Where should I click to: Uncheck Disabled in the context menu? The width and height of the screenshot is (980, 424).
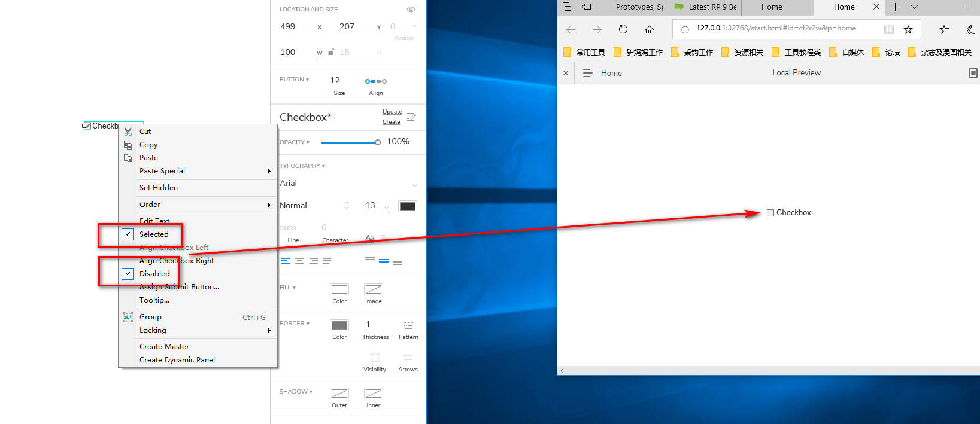pyautogui.click(x=128, y=274)
